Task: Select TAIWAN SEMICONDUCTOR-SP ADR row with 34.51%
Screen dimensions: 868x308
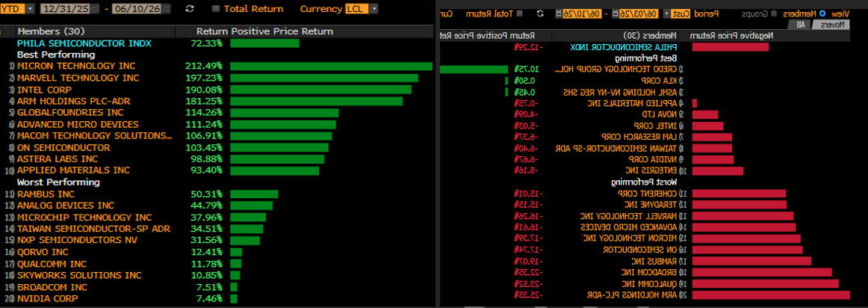Action: click(217, 229)
